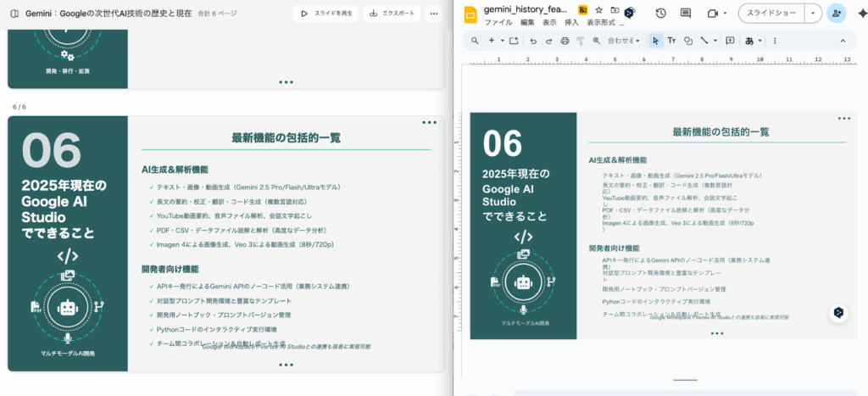Click the エクスポート button
The width and height of the screenshot is (868, 396).
coord(391,14)
